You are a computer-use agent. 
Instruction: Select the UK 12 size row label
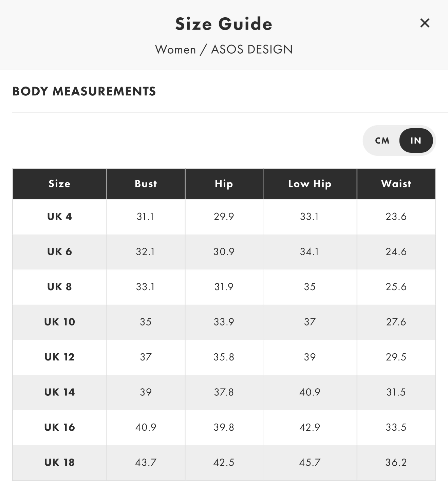point(59,357)
